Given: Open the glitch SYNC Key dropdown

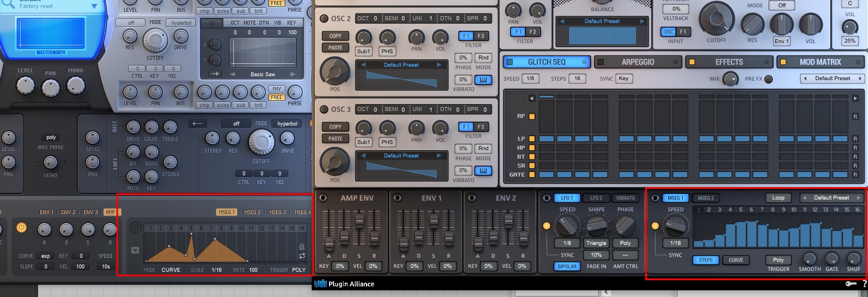Looking at the screenshot, I should (x=623, y=79).
